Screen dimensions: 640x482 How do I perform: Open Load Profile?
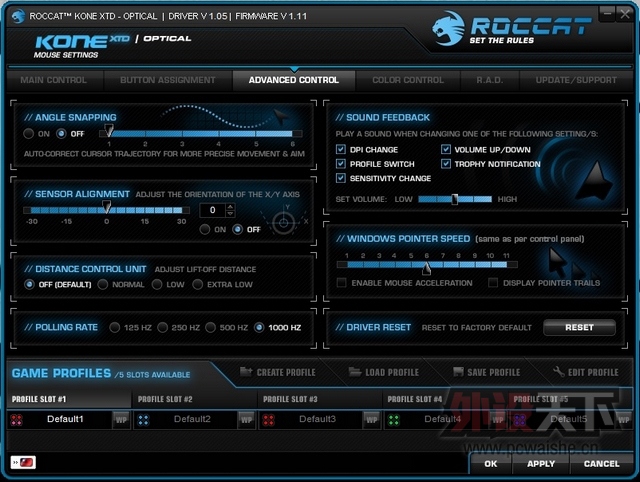coord(384,372)
